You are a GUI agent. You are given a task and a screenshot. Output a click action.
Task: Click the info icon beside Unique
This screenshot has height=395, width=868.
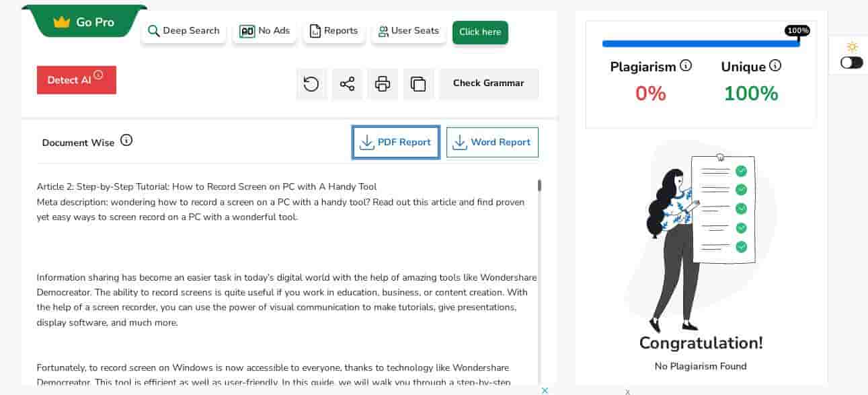tap(775, 65)
